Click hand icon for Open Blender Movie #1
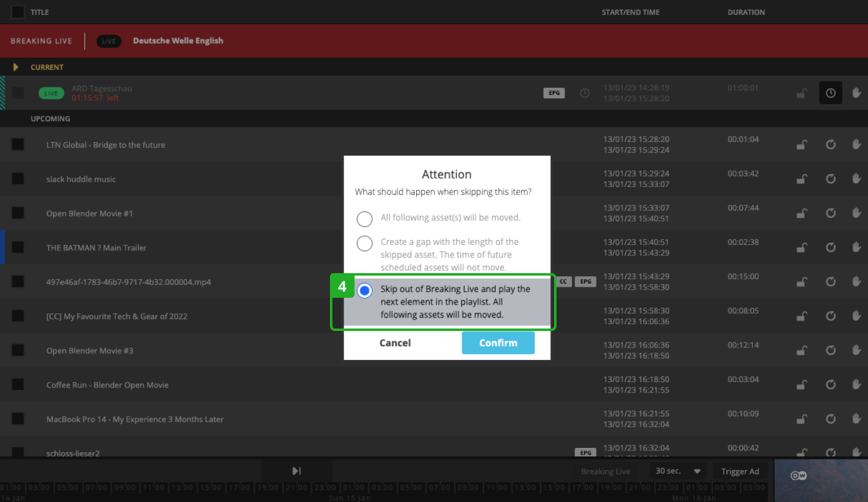868x502 pixels. [856, 213]
